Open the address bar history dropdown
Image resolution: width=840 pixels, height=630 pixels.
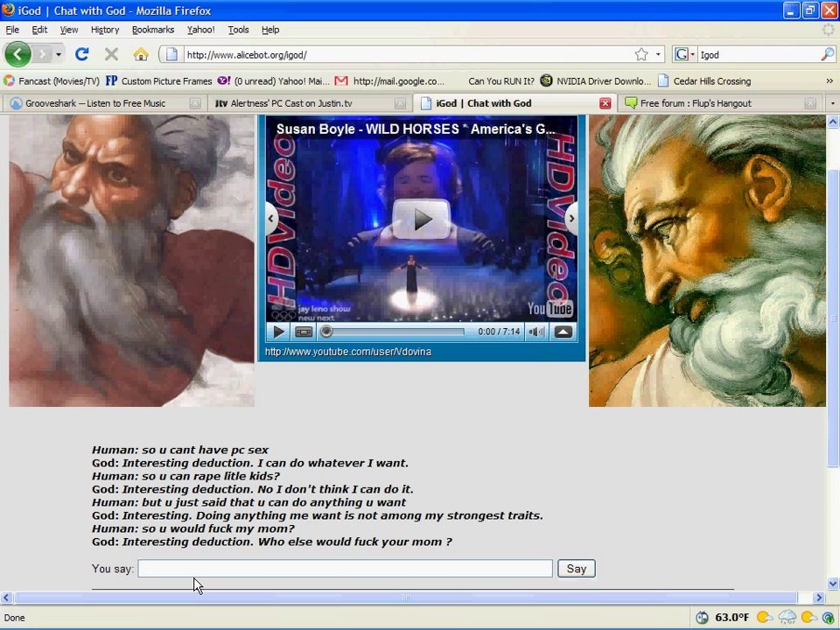tap(658, 54)
